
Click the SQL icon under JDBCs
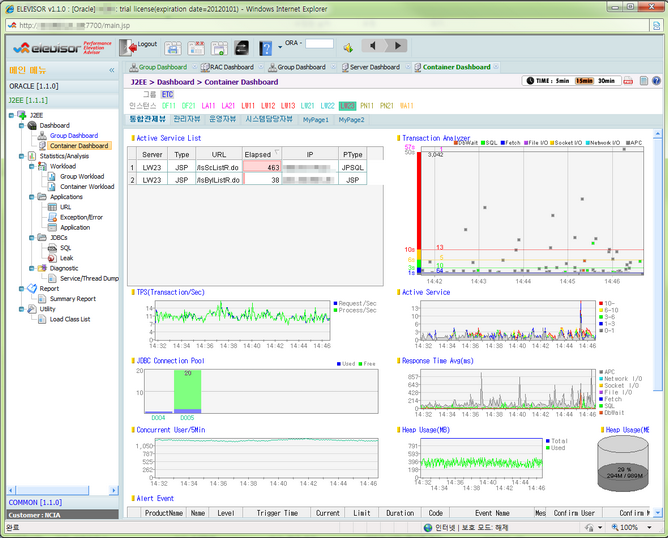pos(52,248)
